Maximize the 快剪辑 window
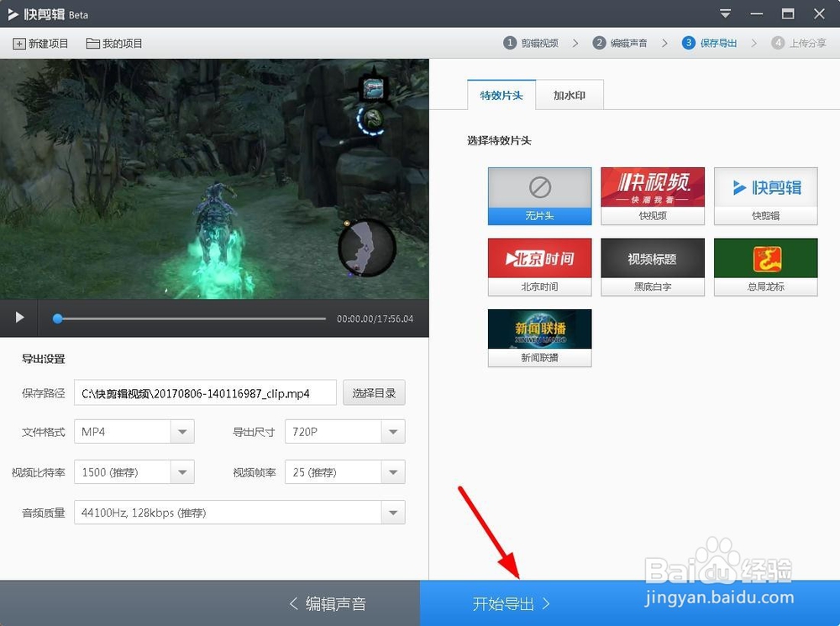The image size is (840, 626). [788, 14]
